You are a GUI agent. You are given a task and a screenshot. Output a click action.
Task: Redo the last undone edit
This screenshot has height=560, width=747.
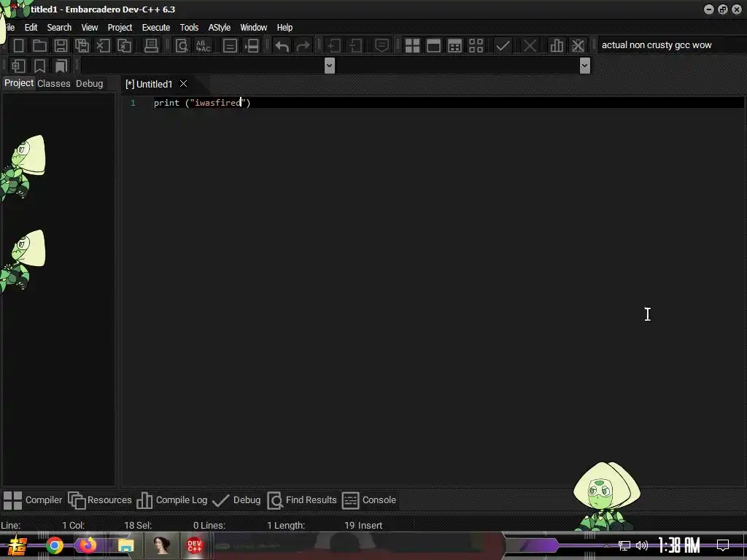click(303, 46)
